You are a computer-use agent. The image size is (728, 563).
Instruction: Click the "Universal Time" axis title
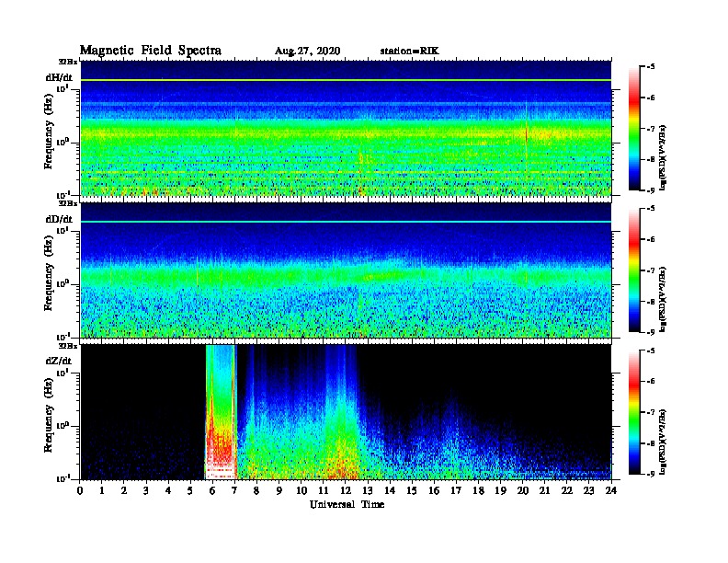[347, 504]
